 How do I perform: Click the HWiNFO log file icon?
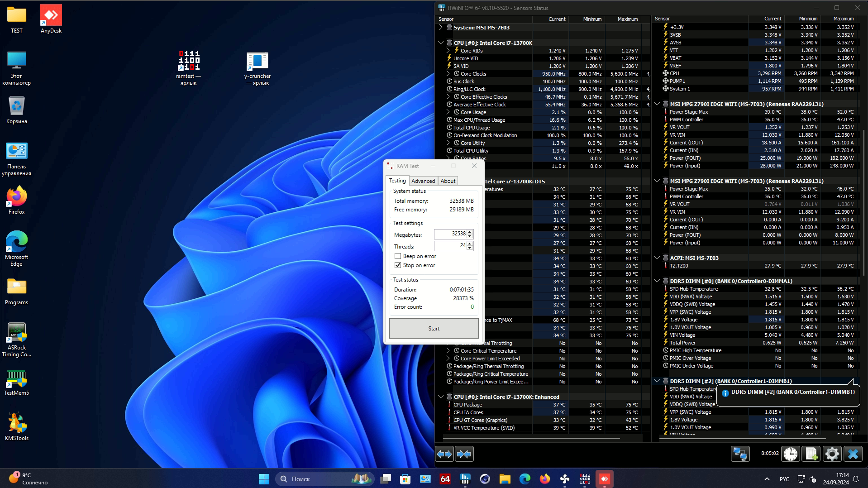click(811, 454)
